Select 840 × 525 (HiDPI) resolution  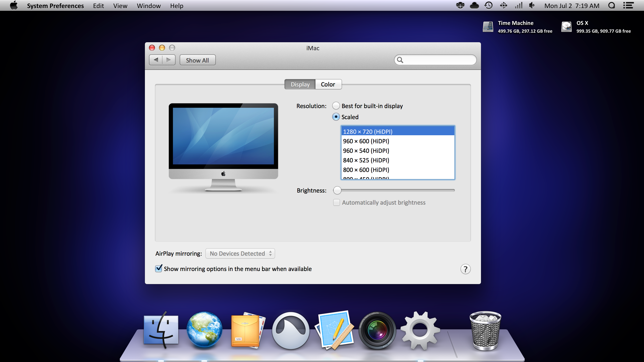tap(398, 160)
